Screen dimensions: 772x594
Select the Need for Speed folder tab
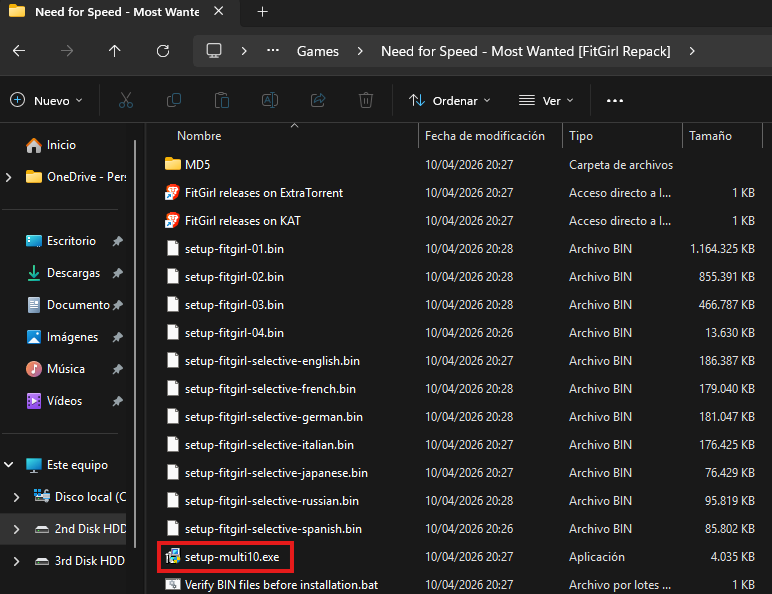(117, 12)
